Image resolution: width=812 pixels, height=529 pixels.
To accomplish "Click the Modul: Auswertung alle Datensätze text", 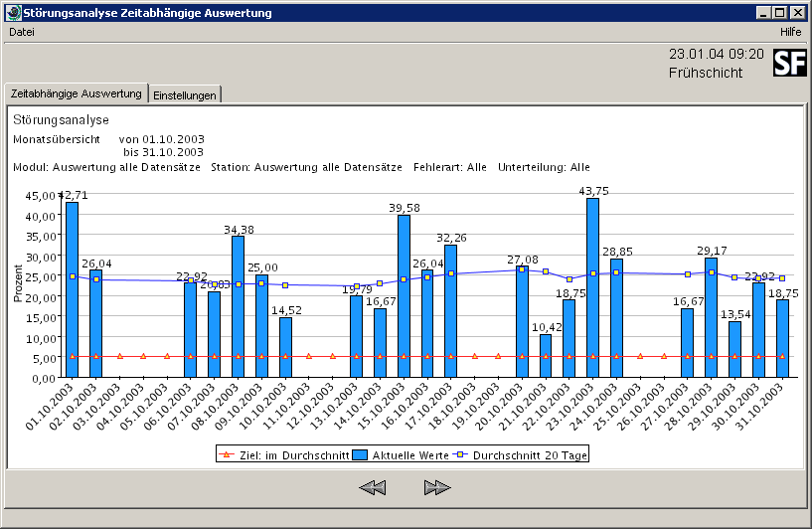I will (106, 167).
